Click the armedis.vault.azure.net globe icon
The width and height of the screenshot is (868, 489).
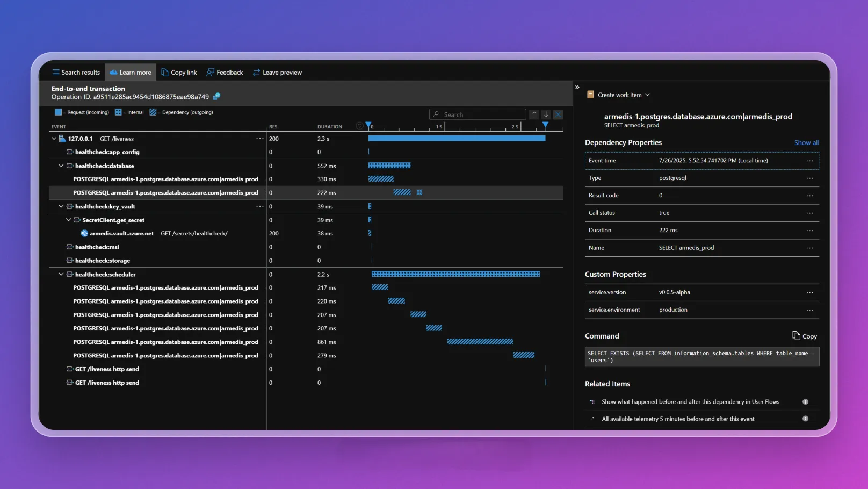tap(84, 234)
